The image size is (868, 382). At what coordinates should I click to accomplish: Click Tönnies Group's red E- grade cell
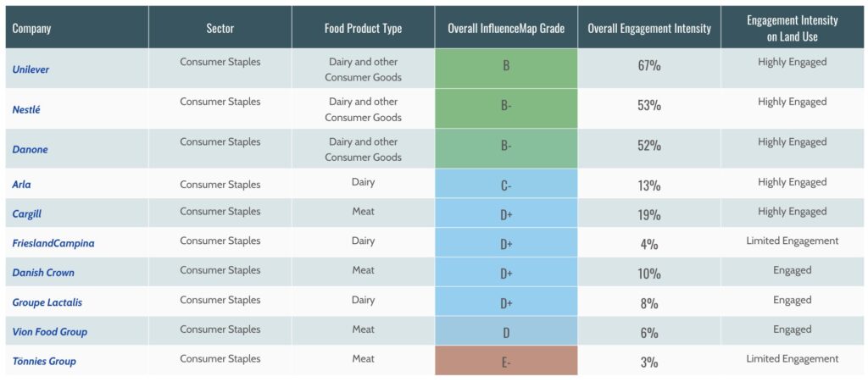pyautogui.click(x=506, y=362)
